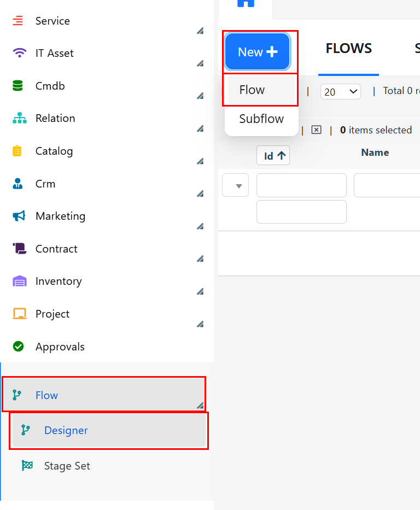Click the IT Asset wifi icon
The height and width of the screenshot is (510, 420).
[20, 52]
